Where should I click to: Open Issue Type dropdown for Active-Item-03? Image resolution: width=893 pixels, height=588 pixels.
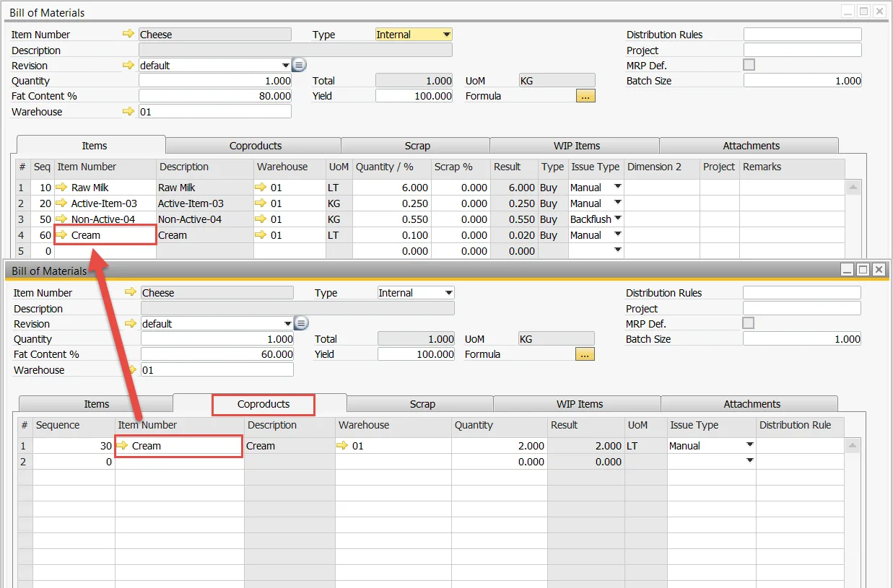click(x=618, y=203)
